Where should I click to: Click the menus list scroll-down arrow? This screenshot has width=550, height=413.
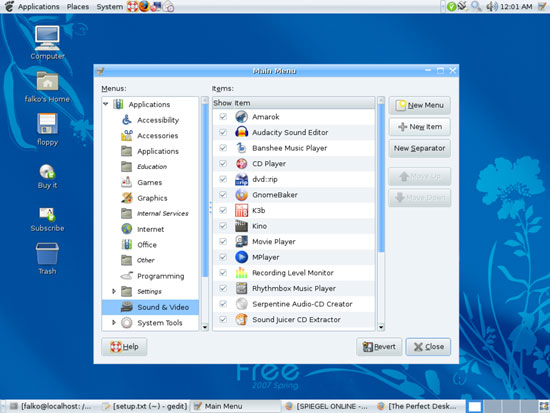205,327
